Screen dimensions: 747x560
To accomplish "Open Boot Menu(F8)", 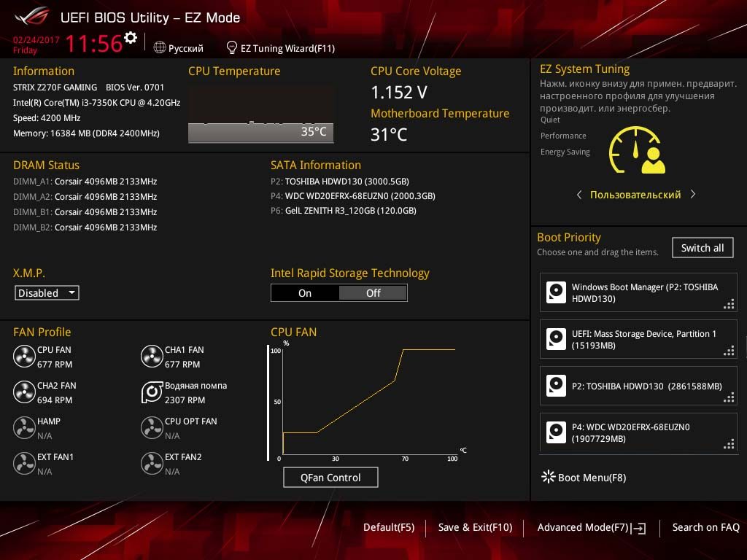I will point(592,477).
